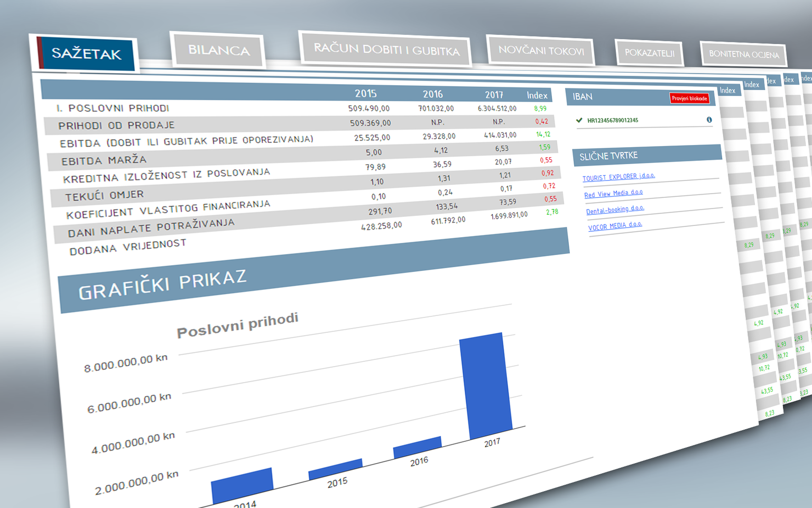Open the Red View Media d.o.o. link

click(x=613, y=194)
